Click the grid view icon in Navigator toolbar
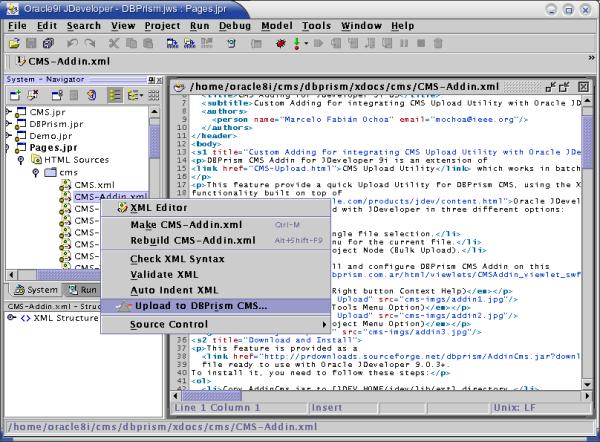 154,95
